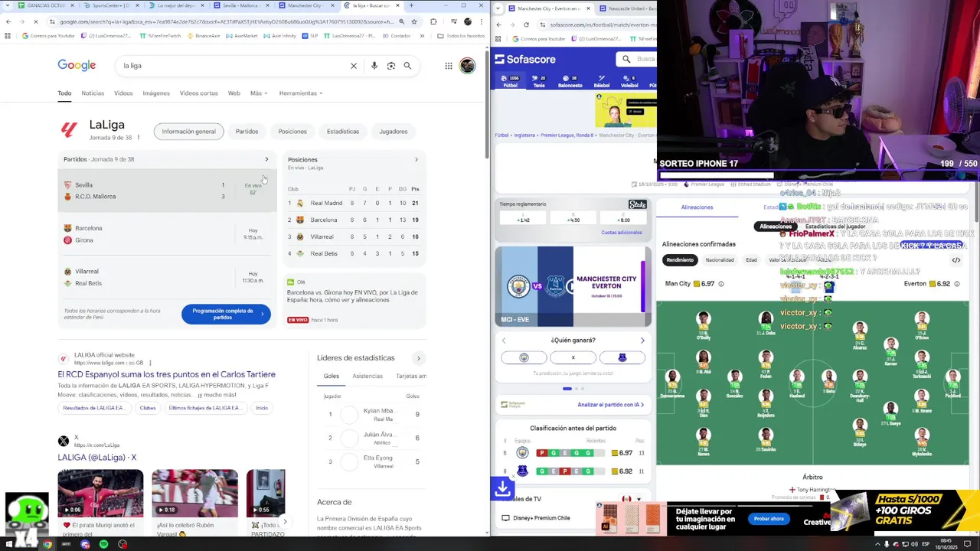Image resolution: width=980 pixels, height=551 pixels.
Task: Go back in left Chrome window
Action: point(8,21)
